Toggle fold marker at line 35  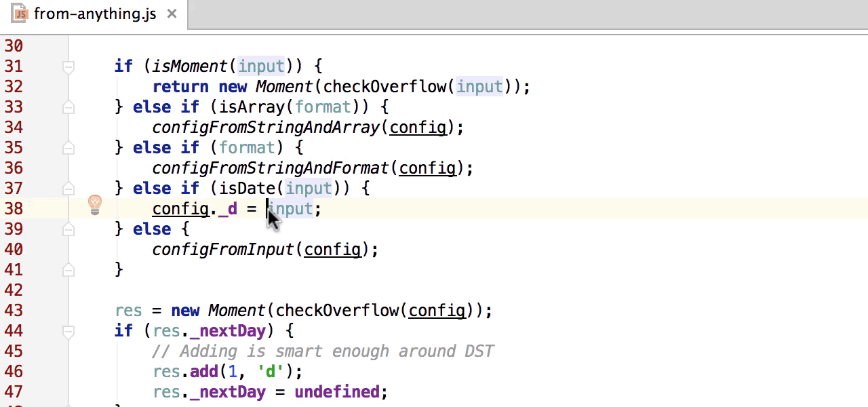(68, 148)
